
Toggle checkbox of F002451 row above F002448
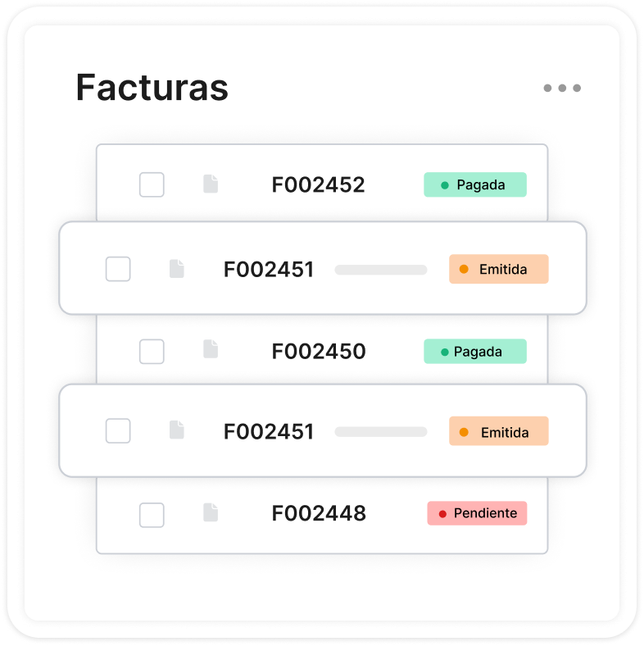pyautogui.click(x=118, y=431)
